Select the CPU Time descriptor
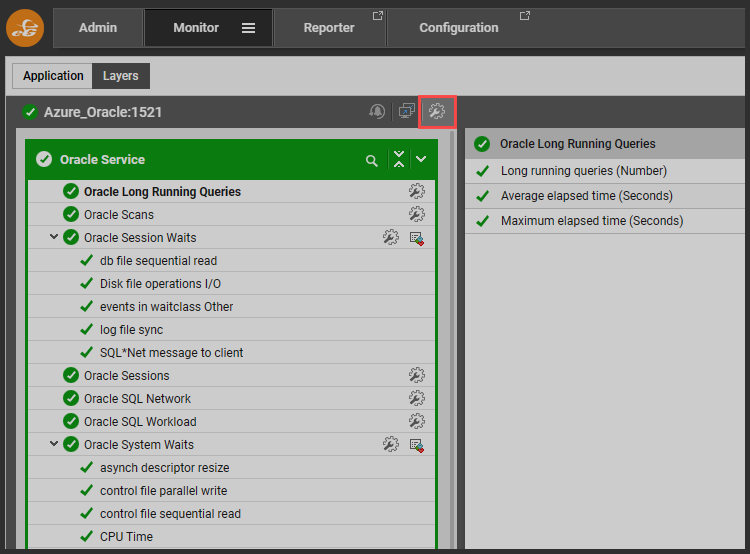Screen dimensions: 750x554 click(x=126, y=537)
